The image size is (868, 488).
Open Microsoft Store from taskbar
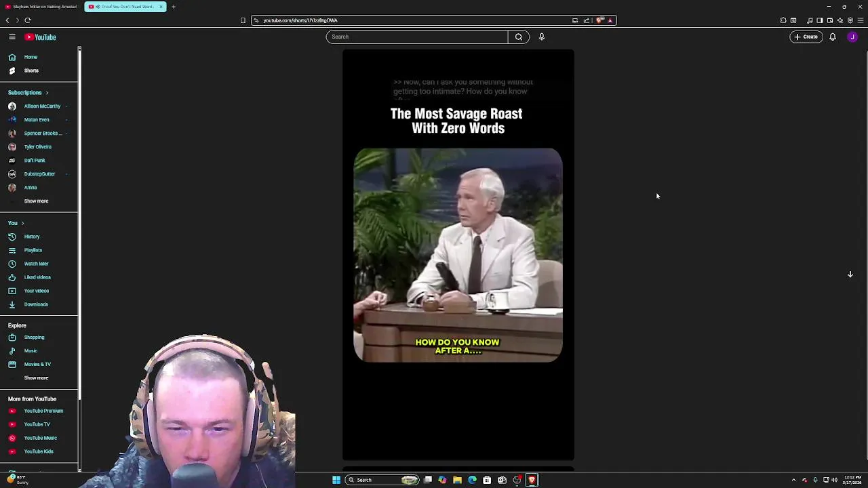click(487, 480)
